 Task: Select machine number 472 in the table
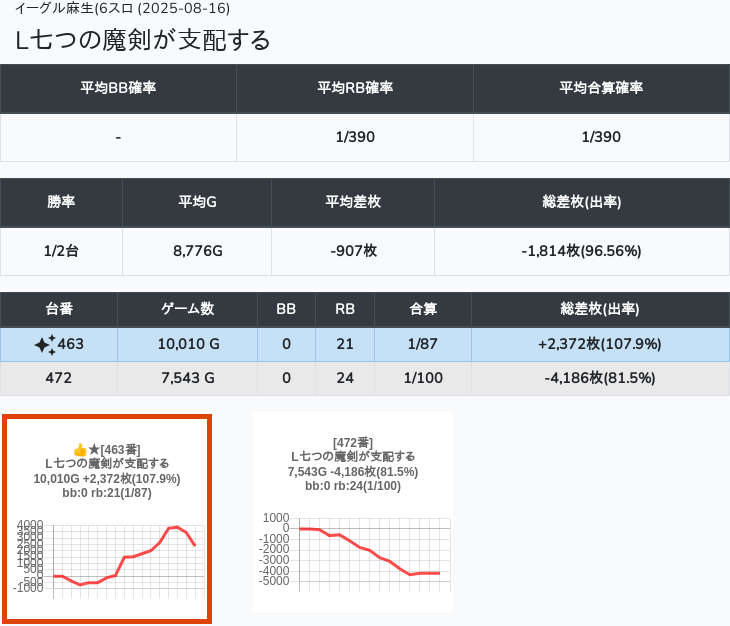59,378
